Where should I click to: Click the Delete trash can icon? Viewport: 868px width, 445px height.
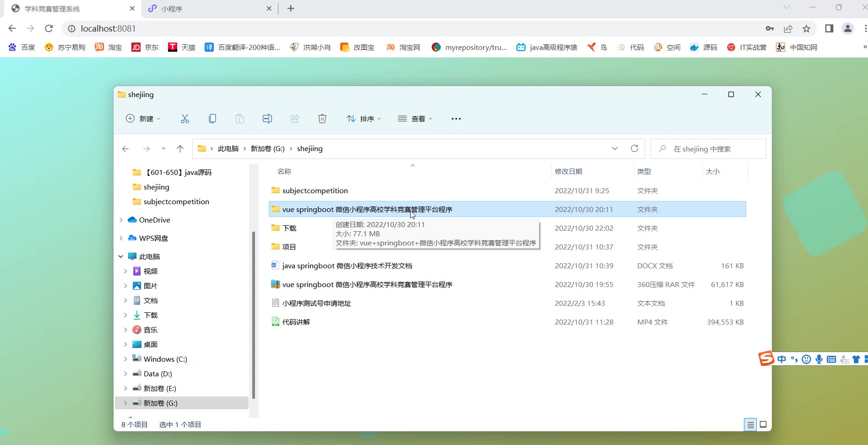point(322,119)
